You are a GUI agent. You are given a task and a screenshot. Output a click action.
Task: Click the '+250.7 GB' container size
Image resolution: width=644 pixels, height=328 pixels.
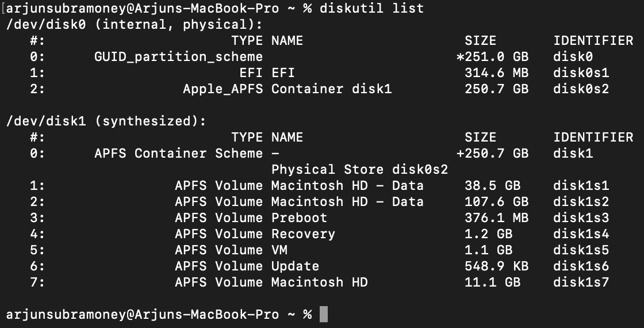click(x=492, y=154)
